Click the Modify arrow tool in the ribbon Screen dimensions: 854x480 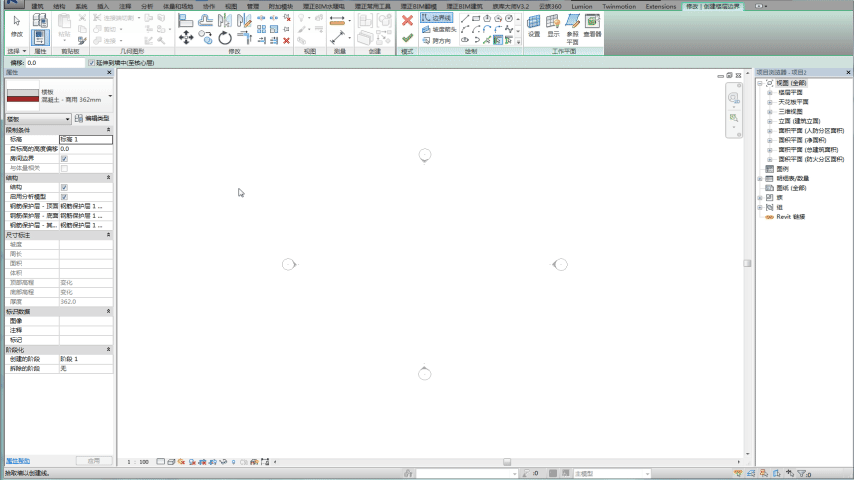16,26
